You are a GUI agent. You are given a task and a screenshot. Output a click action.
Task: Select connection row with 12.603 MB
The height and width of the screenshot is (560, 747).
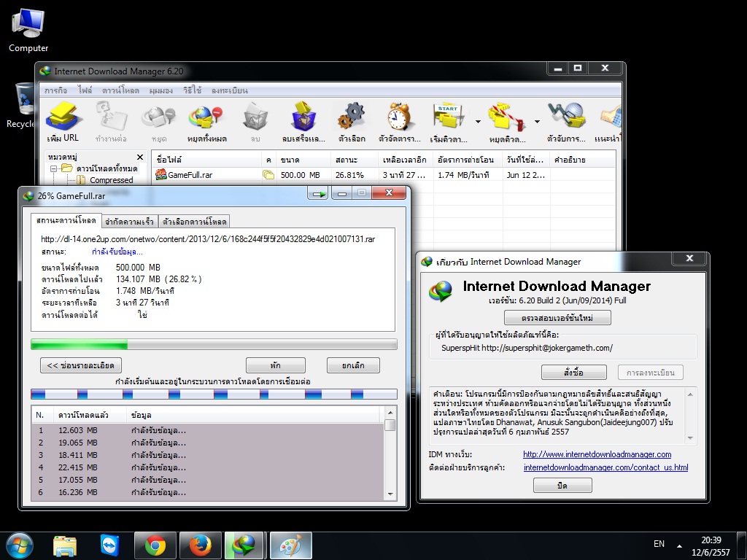(x=207, y=430)
